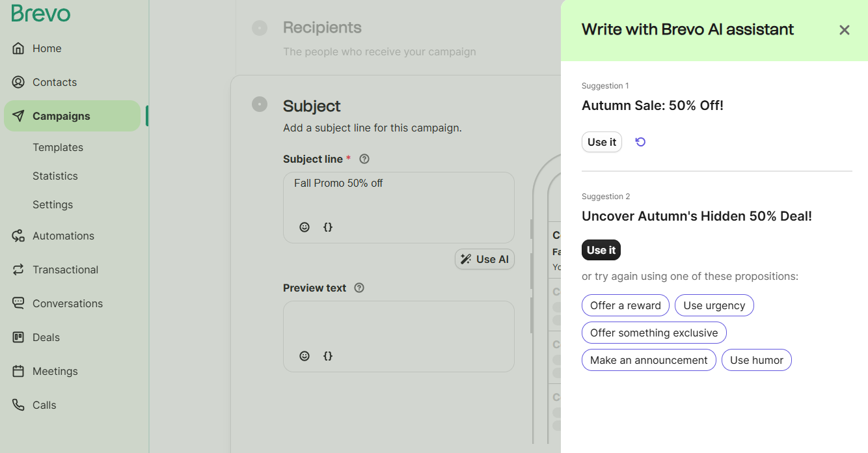Close the Brevo AI assistant panel

[845, 30]
